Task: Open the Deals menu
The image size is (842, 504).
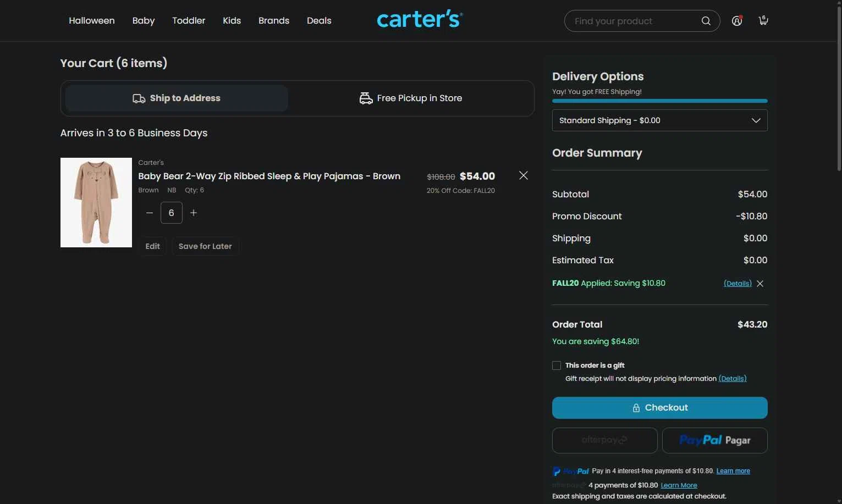Action: click(x=319, y=20)
